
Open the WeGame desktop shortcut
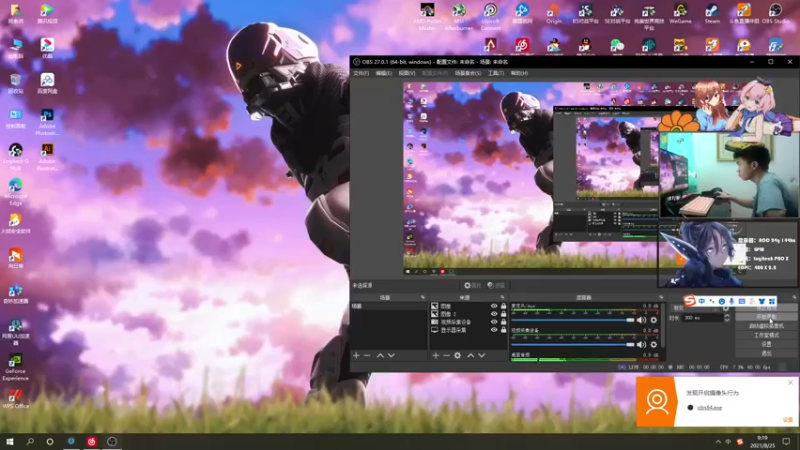tap(680, 14)
